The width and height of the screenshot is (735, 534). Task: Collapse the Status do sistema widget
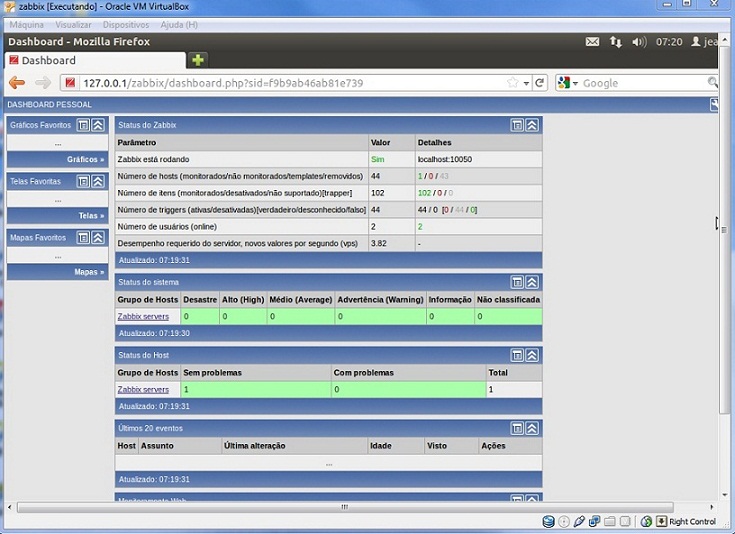pyautogui.click(x=532, y=282)
